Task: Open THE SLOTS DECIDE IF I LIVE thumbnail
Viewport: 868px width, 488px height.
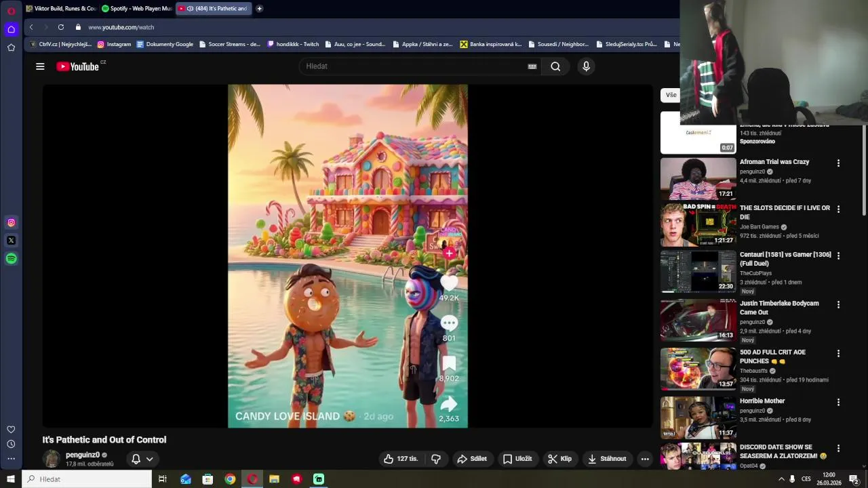Action: coord(698,225)
